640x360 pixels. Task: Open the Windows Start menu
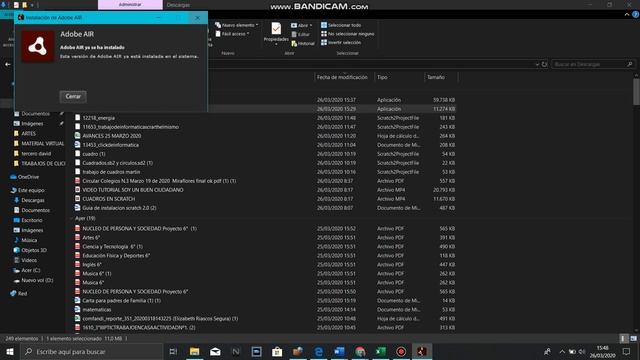tap(9, 351)
